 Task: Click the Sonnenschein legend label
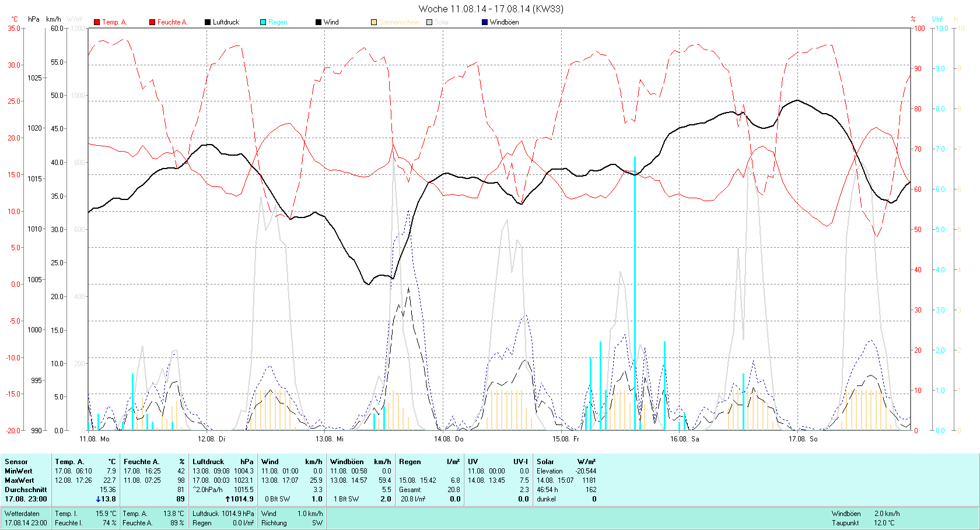click(399, 22)
